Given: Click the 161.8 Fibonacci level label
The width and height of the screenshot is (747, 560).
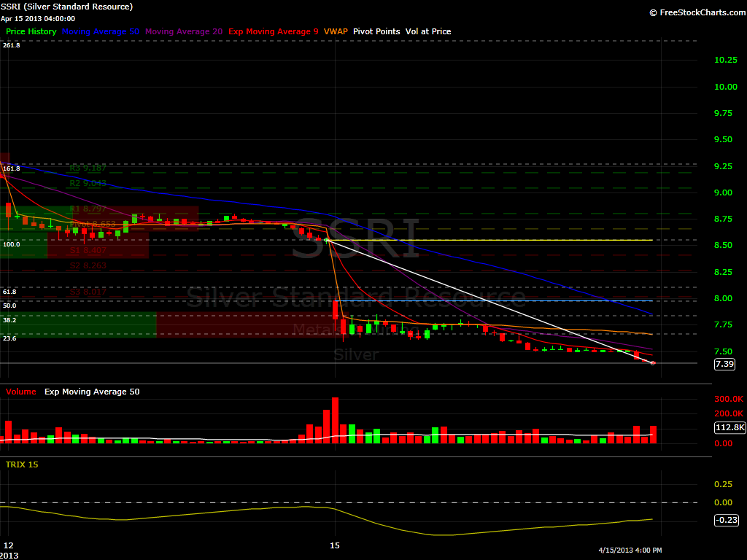Looking at the screenshot, I should coord(12,168).
